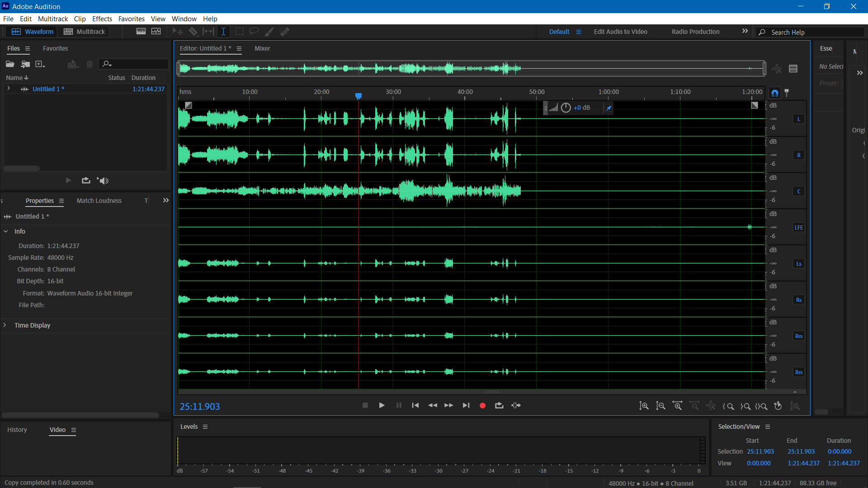Toggle the Ls channel enable button
868x488 pixels.
[799, 263]
